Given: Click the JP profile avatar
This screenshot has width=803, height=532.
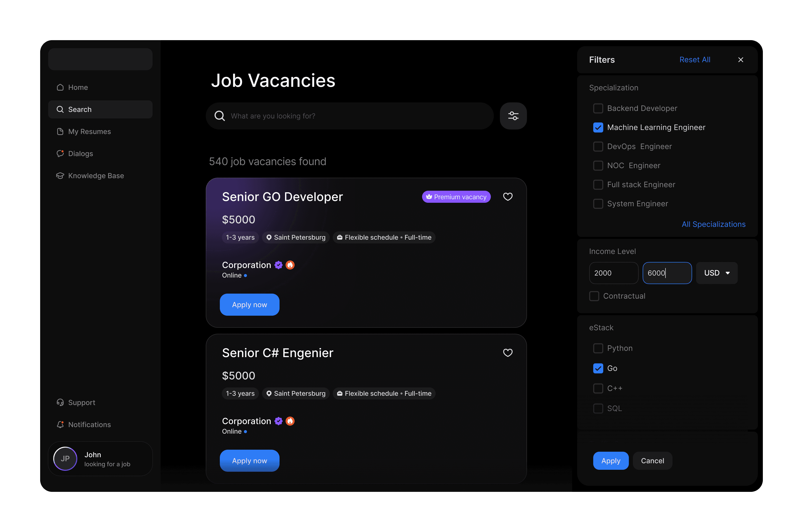Looking at the screenshot, I should pos(65,459).
